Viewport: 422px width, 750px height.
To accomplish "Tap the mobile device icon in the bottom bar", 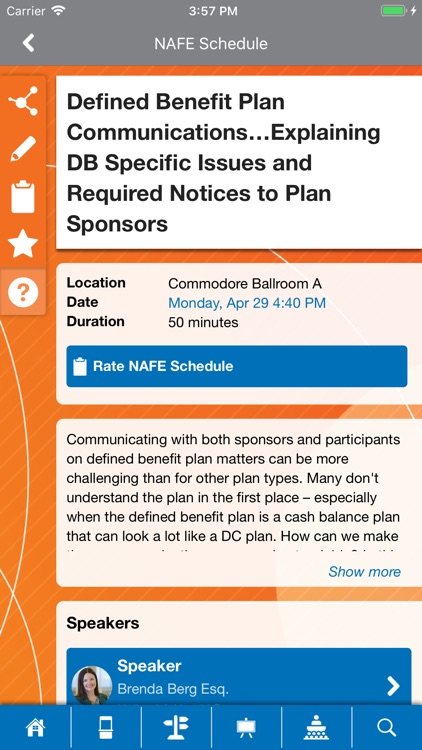I will click(106, 728).
